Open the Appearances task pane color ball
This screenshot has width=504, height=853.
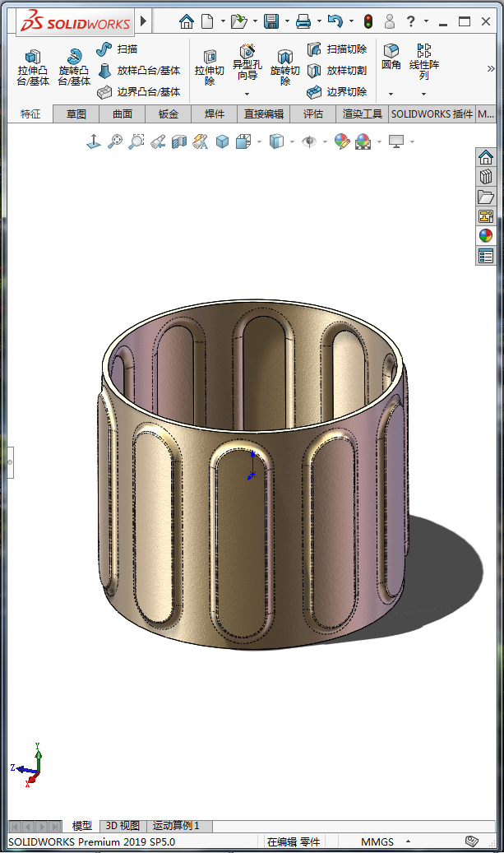(x=486, y=235)
